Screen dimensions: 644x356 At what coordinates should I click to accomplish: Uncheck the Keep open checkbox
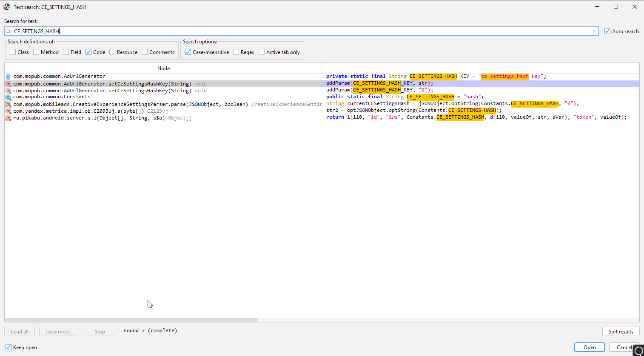tap(9, 347)
